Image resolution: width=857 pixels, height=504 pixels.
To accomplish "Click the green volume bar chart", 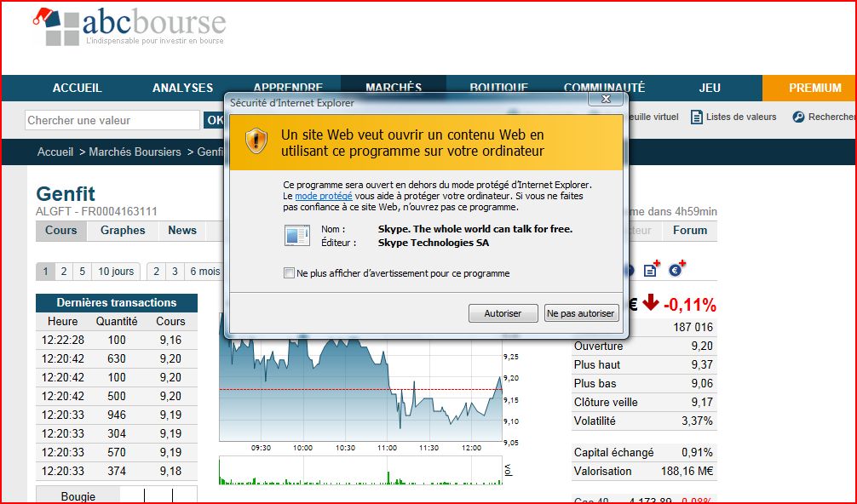I will (360, 471).
